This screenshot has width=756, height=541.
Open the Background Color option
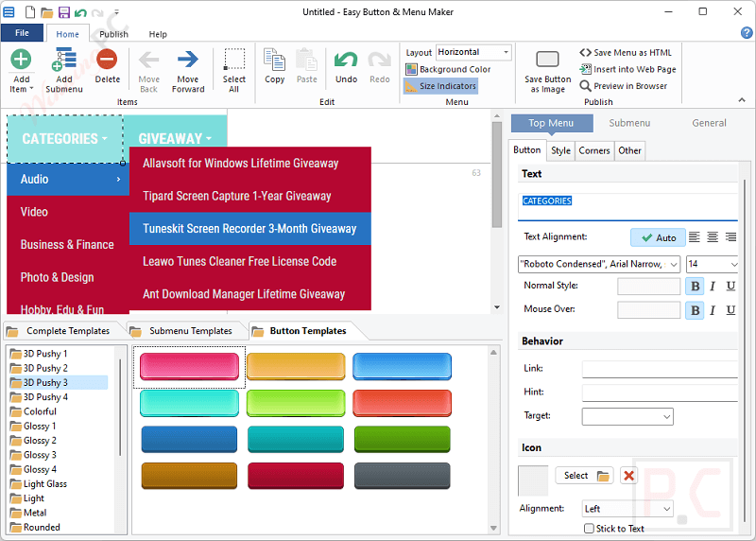[x=448, y=69]
